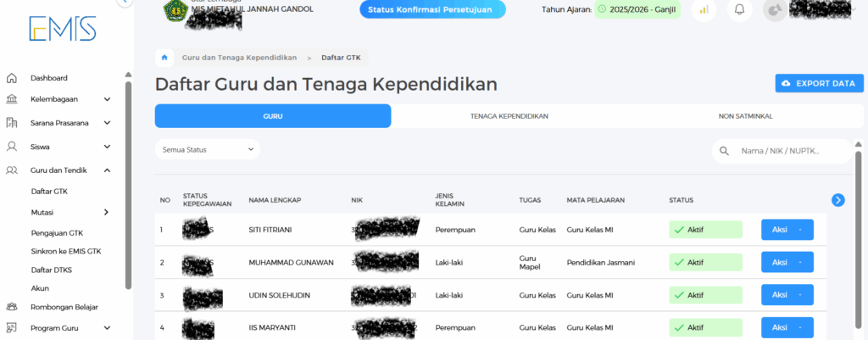Click the search magnifier icon
The width and height of the screenshot is (868, 340).
725,151
